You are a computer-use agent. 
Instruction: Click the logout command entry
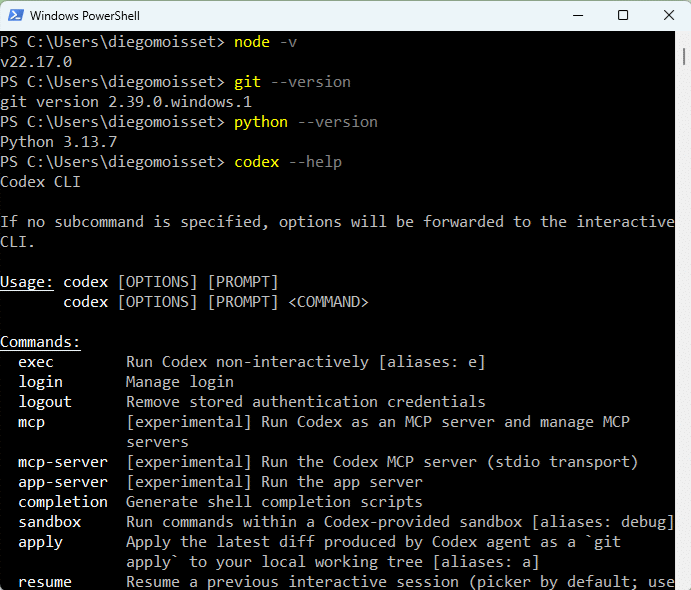(x=45, y=402)
